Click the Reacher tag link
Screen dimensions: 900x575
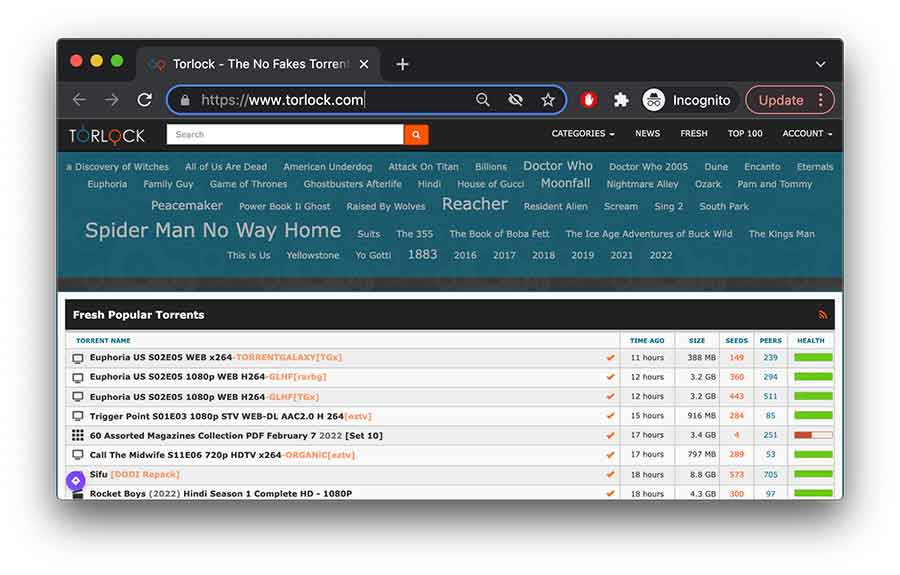tap(475, 204)
